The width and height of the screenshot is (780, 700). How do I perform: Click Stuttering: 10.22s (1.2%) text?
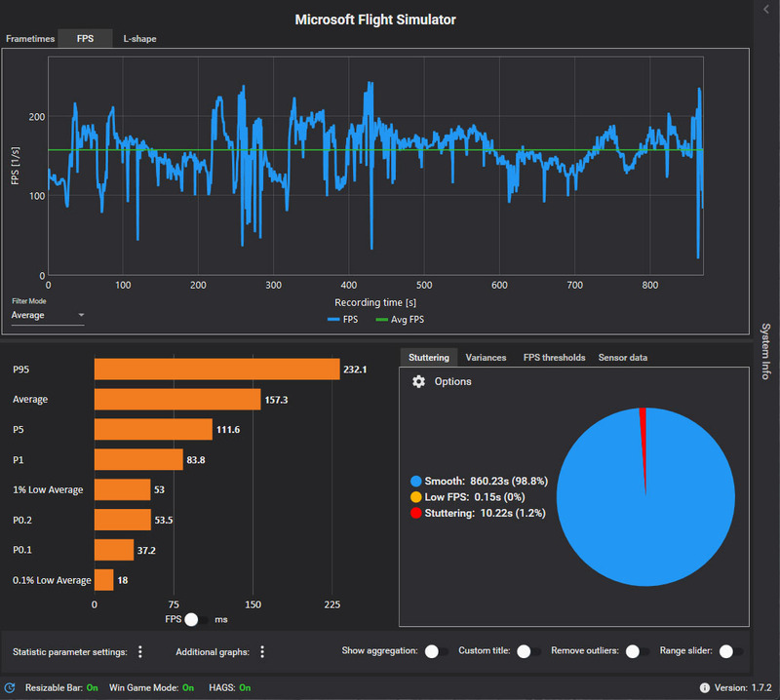coord(485,513)
